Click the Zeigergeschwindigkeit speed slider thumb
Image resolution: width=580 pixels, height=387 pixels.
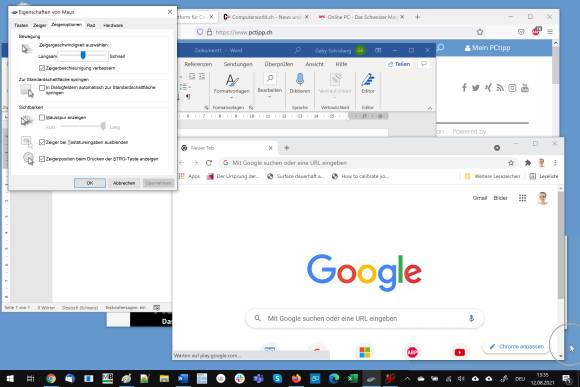coord(83,55)
